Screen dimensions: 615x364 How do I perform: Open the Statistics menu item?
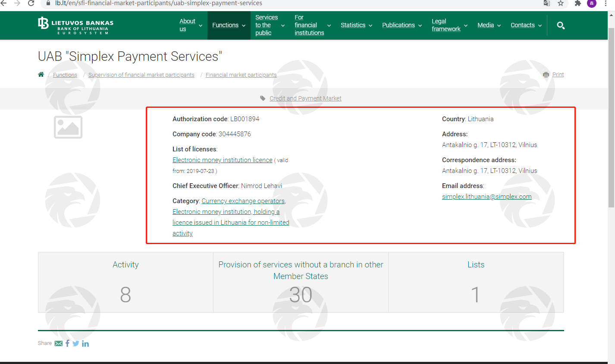pyautogui.click(x=353, y=25)
